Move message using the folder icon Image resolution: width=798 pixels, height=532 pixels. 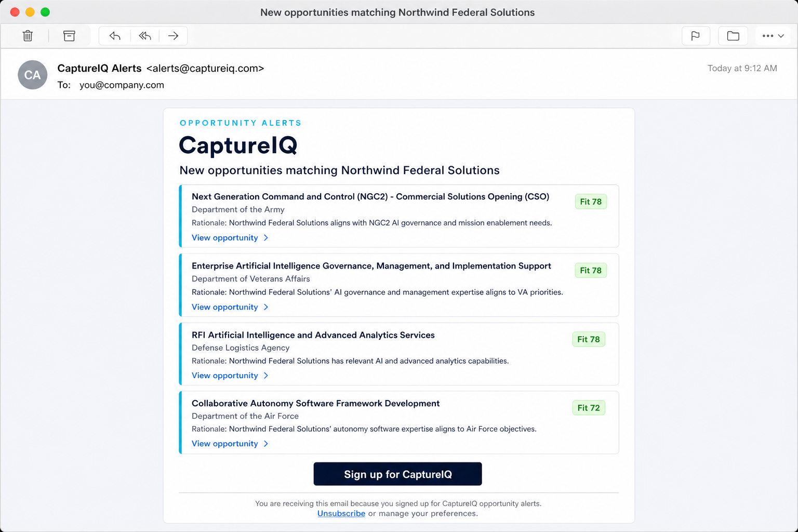click(733, 36)
